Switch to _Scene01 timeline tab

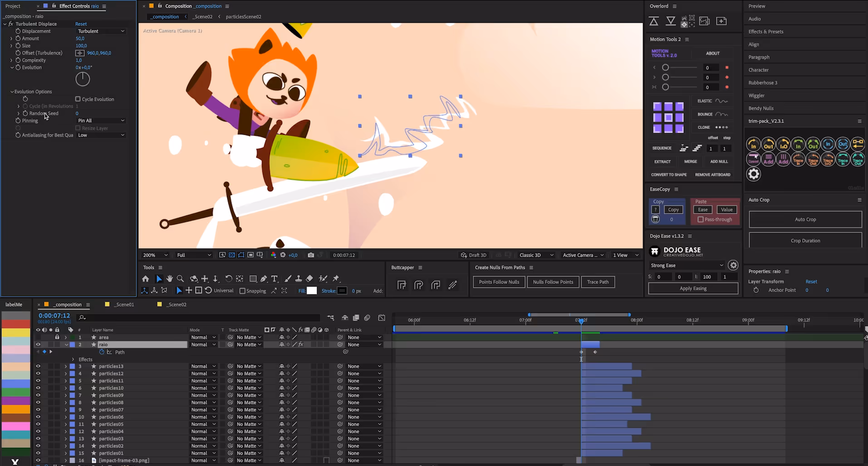point(123,305)
